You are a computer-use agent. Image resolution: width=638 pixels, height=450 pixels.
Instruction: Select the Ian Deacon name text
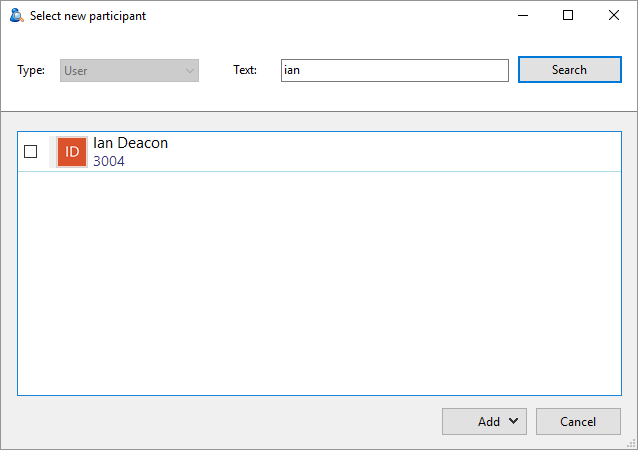pos(130,143)
